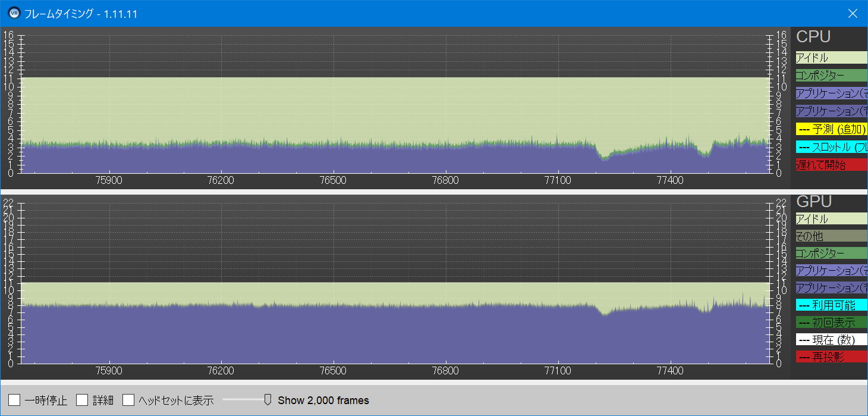
Task: Click the GPU heading label
Action: point(813,202)
